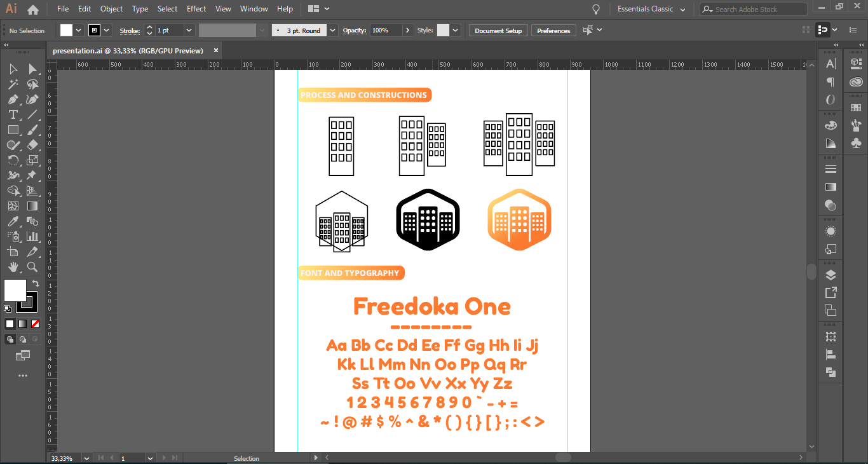The width and height of the screenshot is (868, 464).
Task: Open the control bar fill color dropdown
Action: [79, 31]
